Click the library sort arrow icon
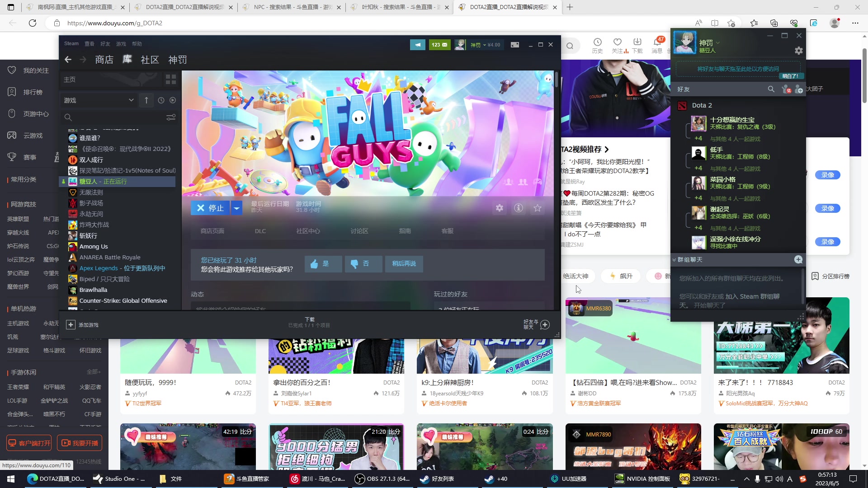 coord(146,100)
